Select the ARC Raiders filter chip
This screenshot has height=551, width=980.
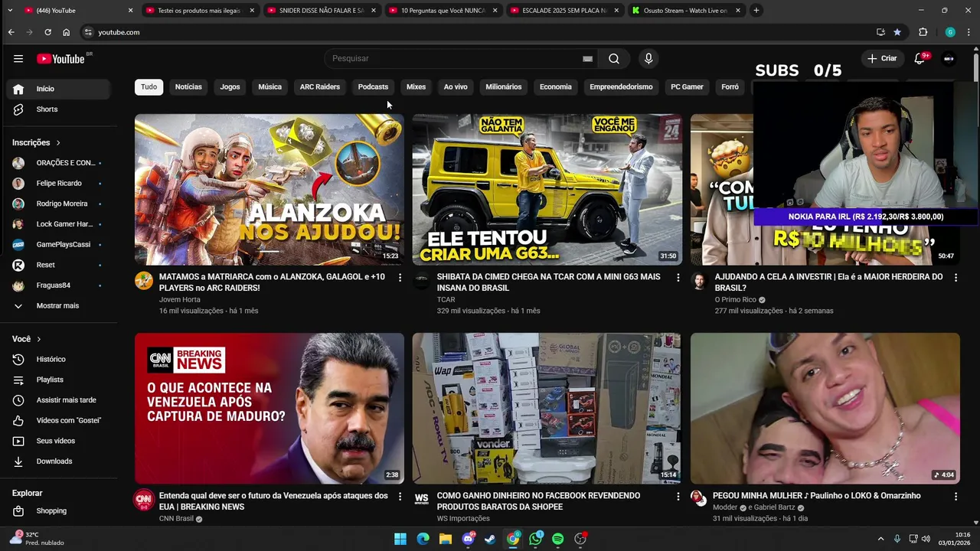point(320,86)
